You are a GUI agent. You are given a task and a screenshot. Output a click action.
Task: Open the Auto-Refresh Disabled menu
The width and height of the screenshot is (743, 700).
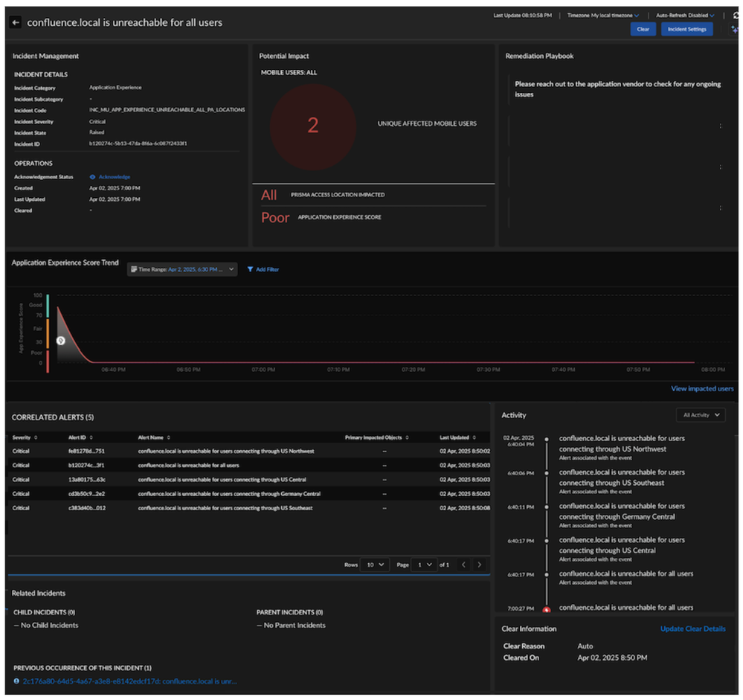tap(685, 15)
